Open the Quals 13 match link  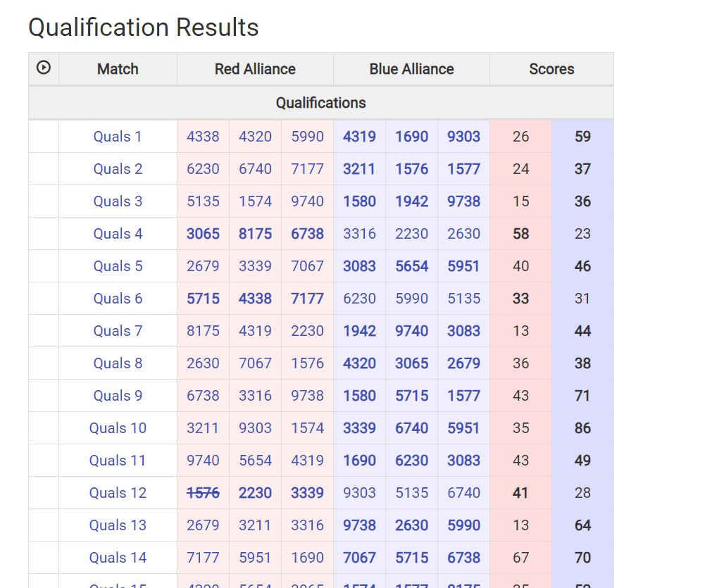pyautogui.click(x=118, y=525)
